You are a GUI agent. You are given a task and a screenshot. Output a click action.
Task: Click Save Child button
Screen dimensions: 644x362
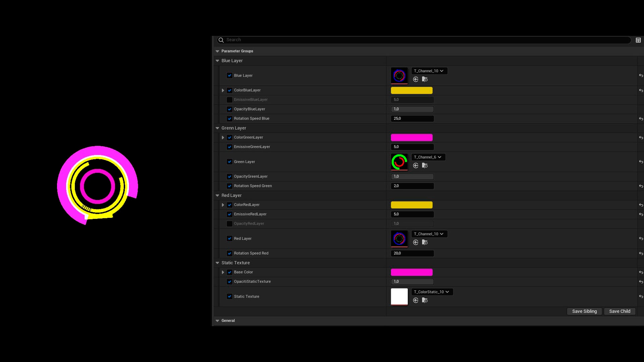coord(620,311)
